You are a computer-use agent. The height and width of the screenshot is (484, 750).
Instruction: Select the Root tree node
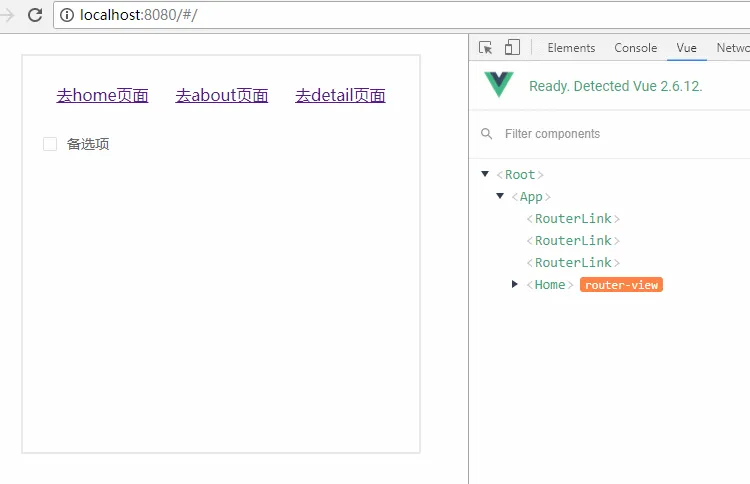point(520,175)
